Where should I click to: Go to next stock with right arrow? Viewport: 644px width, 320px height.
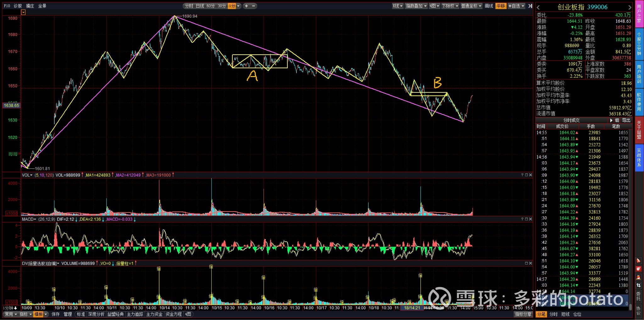[630, 7]
